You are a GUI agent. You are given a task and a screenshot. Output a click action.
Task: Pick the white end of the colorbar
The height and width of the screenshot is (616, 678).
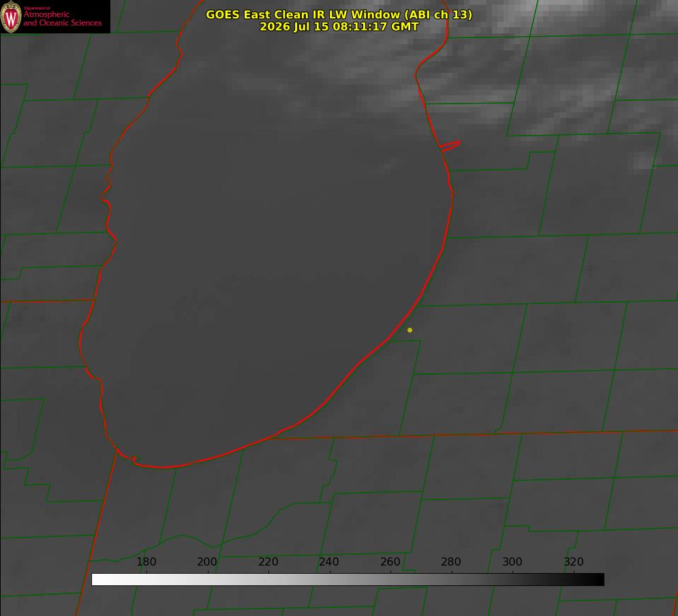pos(97,579)
